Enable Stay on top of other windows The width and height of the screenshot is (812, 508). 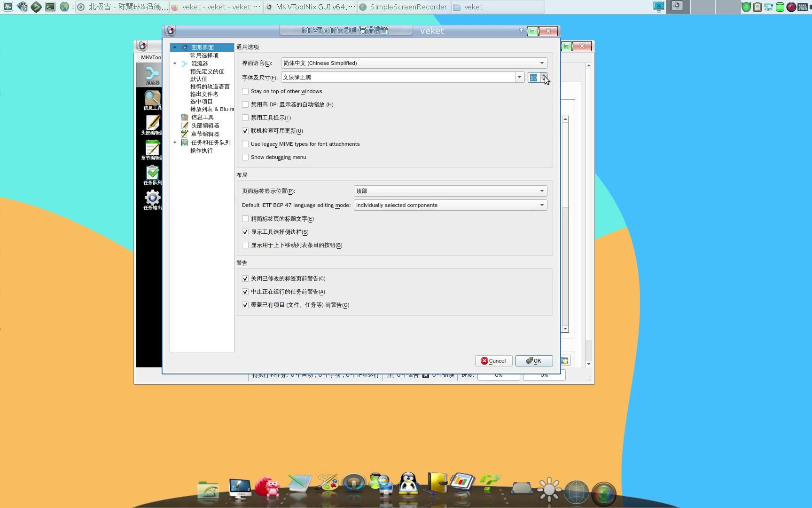[x=245, y=91]
